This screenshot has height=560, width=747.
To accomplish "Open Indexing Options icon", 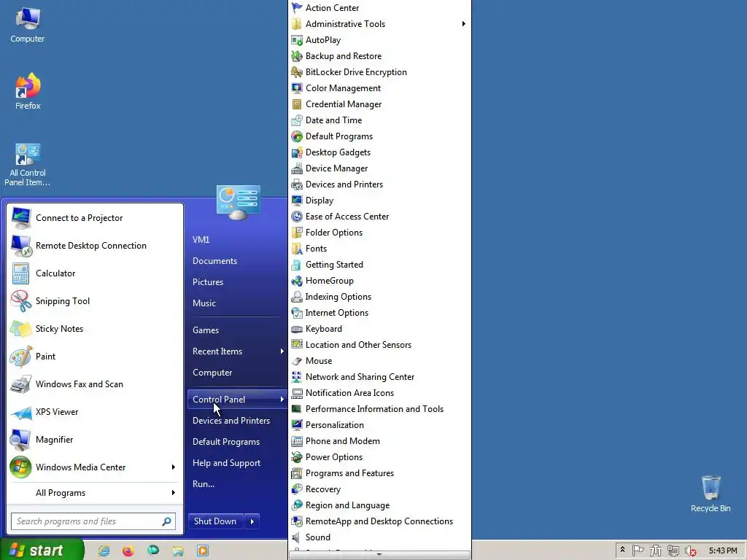I will pyautogui.click(x=297, y=297).
